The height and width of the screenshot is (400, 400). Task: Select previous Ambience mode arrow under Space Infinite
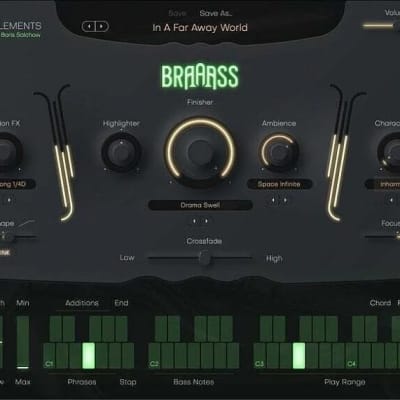pos(274,200)
